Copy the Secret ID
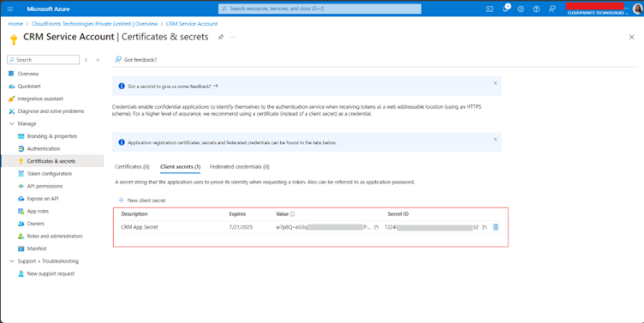This screenshot has width=644, height=323. (485, 227)
